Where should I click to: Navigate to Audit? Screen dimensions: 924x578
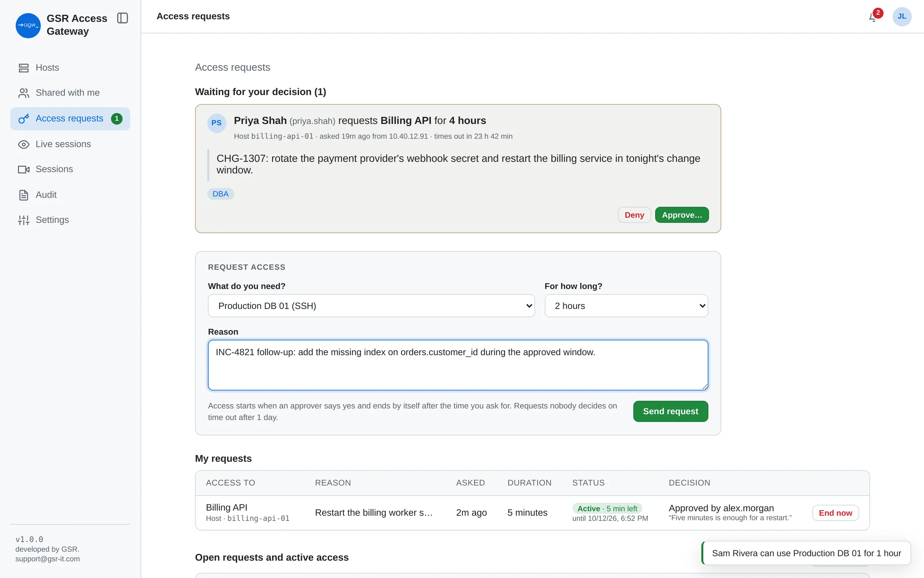70,195
